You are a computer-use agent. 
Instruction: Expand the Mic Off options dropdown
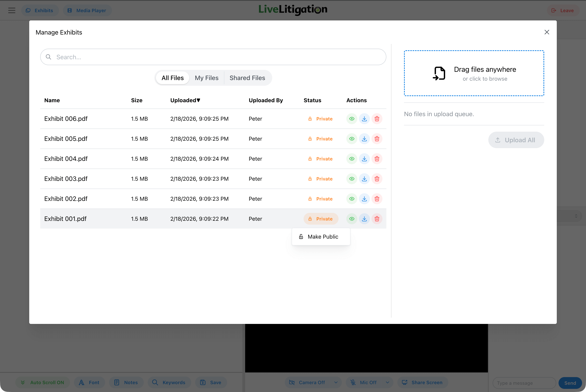[388, 382]
